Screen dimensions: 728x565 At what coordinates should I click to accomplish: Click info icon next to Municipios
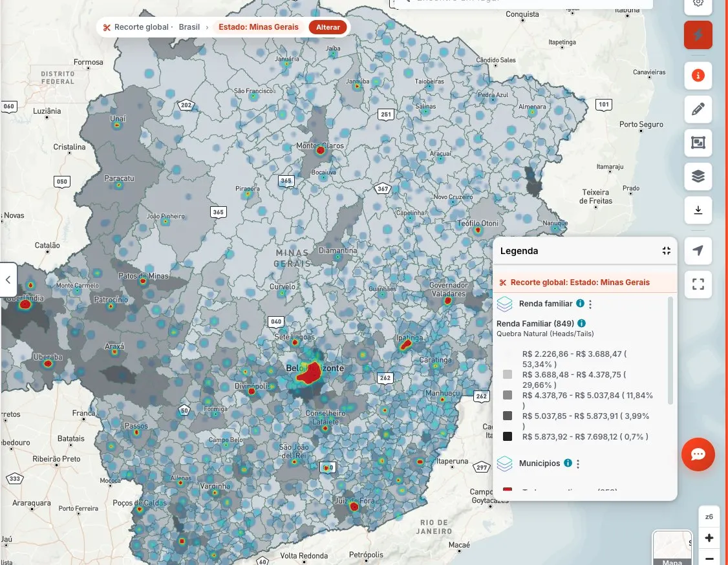tap(568, 463)
